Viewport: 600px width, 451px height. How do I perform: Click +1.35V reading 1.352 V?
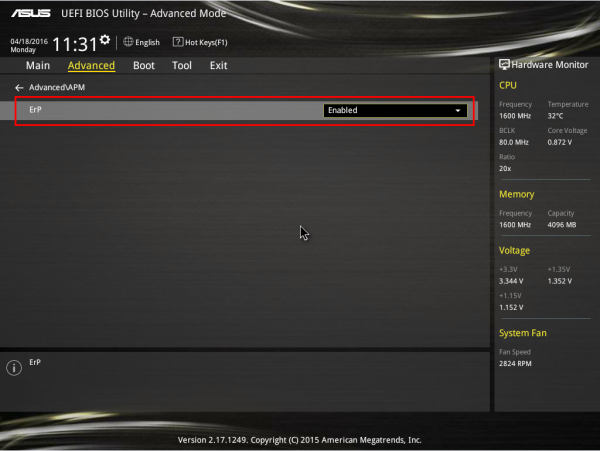(560, 281)
